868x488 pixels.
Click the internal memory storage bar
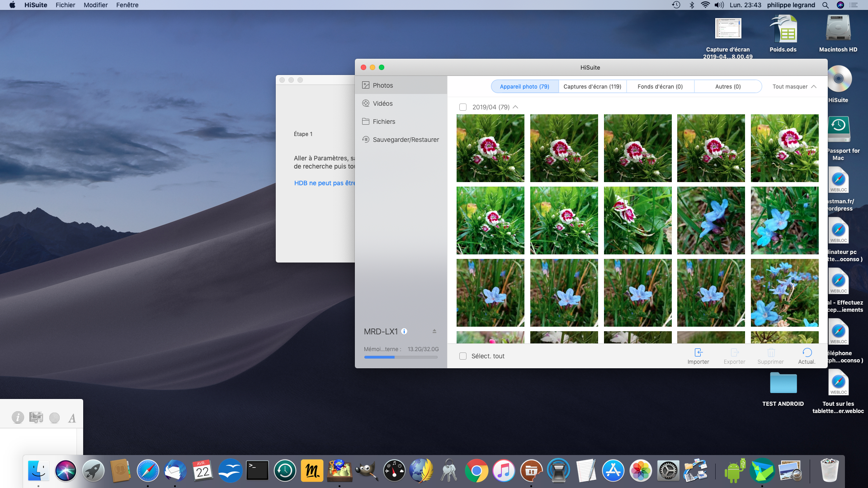[401, 357]
